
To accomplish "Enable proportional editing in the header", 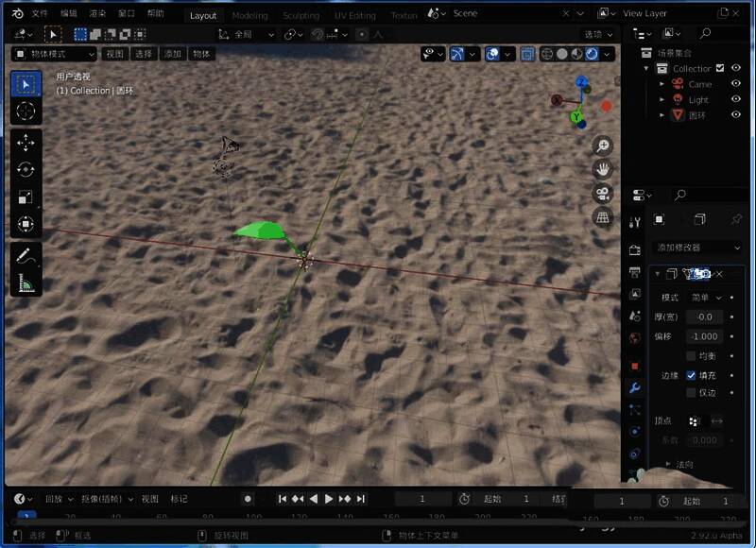I will pyautogui.click(x=361, y=34).
